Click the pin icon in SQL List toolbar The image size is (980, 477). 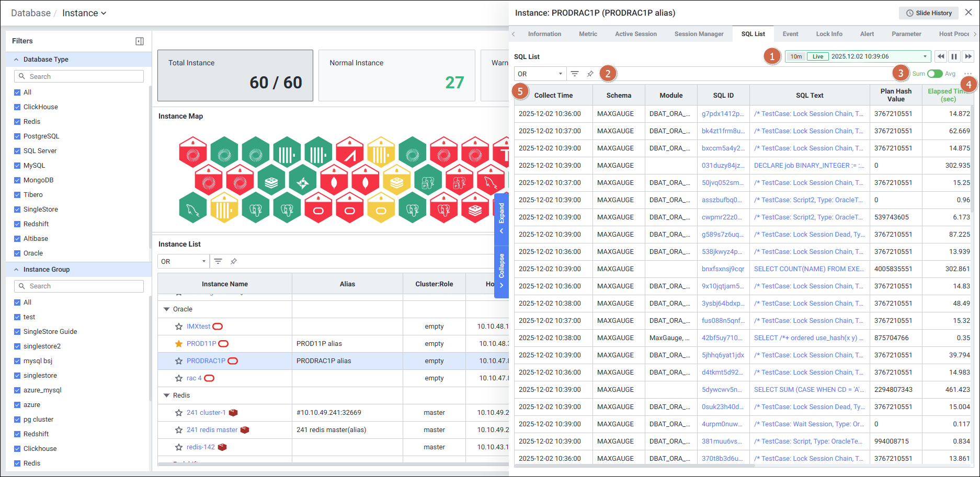coord(590,74)
